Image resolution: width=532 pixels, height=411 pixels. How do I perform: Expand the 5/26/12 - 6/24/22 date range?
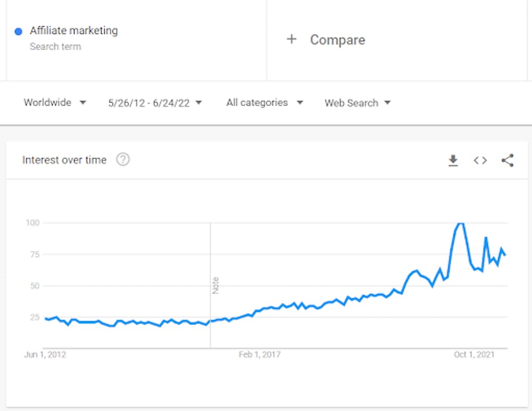click(155, 103)
